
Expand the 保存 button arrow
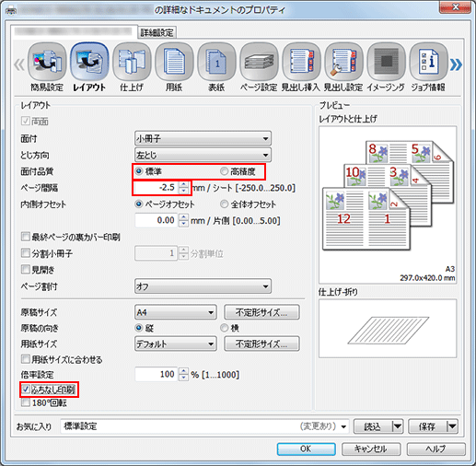[452, 426]
